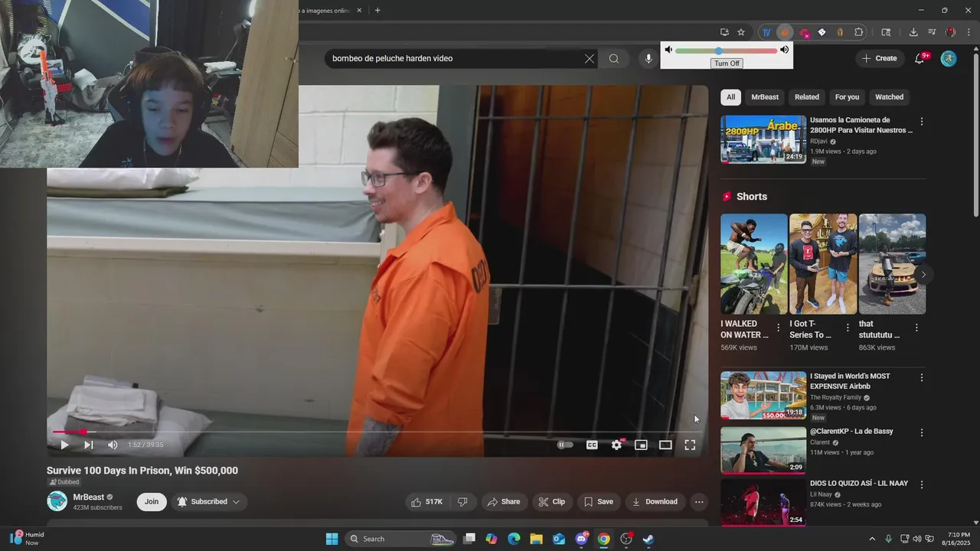Open more actions ellipsis under video
Image resolution: width=980 pixels, height=551 pixels.
click(698, 502)
